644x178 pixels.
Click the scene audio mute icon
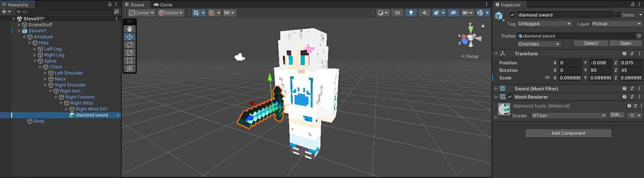(425, 13)
